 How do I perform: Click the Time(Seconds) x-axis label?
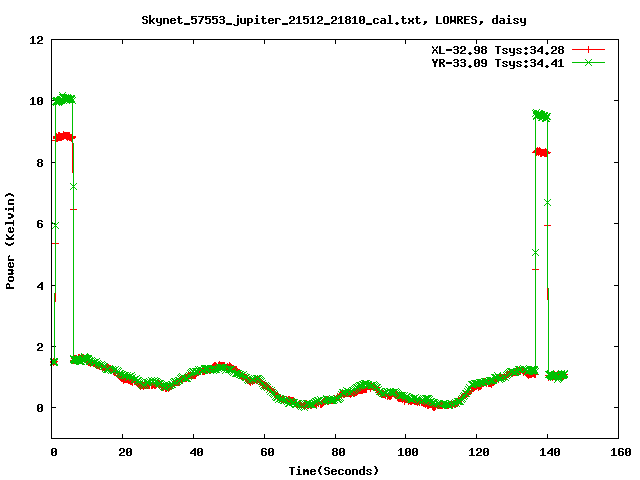[x=335, y=469]
